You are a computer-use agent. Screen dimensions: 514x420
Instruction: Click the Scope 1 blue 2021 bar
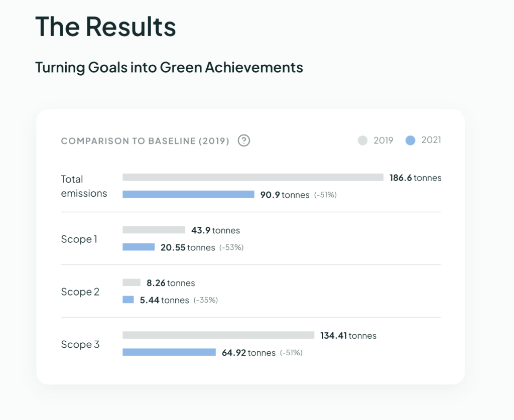click(139, 247)
